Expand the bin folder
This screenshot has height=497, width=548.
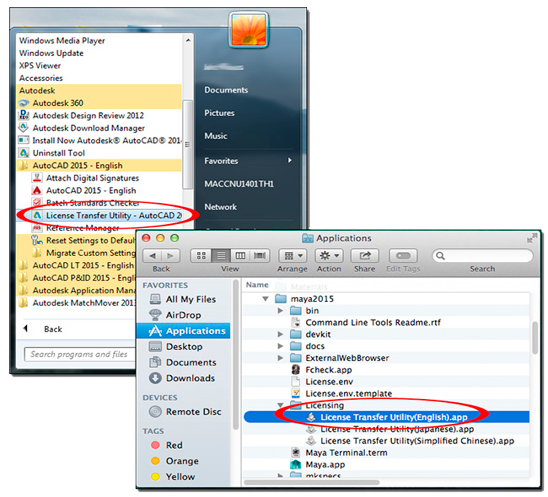click(x=280, y=311)
